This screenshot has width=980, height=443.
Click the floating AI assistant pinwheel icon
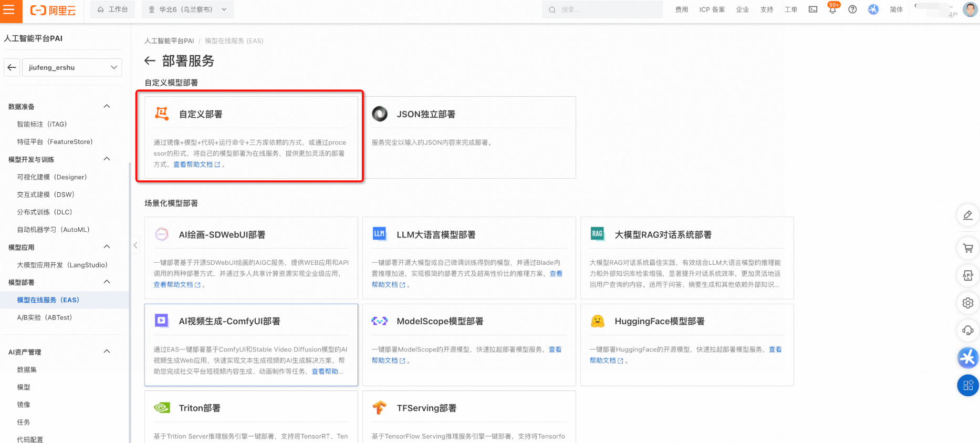[x=968, y=358]
